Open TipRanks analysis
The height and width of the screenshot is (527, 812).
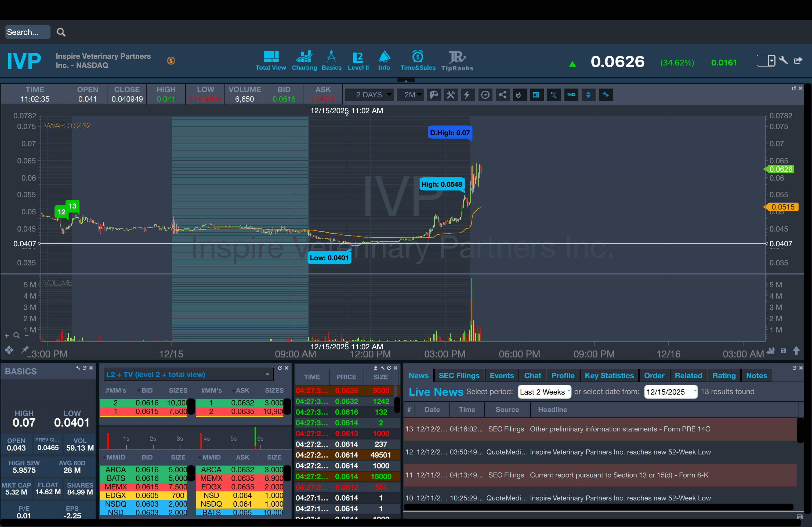click(x=457, y=61)
